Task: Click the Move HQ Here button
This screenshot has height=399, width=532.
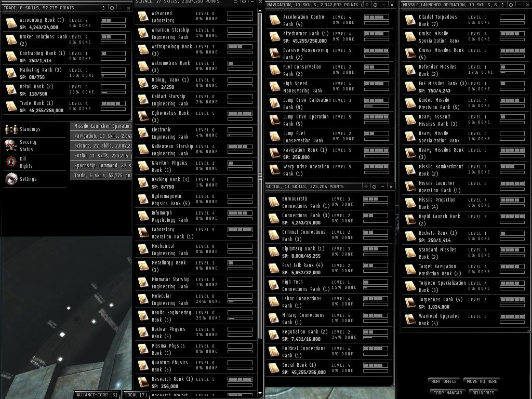Action: coord(482,381)
